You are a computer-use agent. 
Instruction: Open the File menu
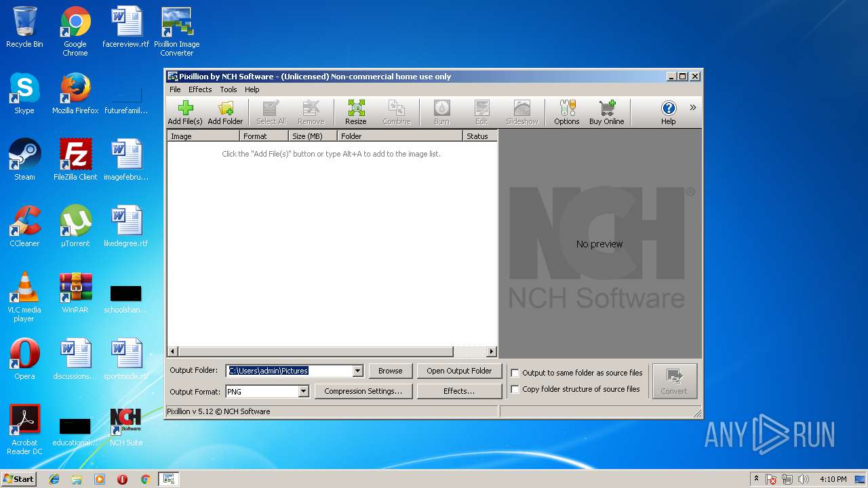click(175, 89)
